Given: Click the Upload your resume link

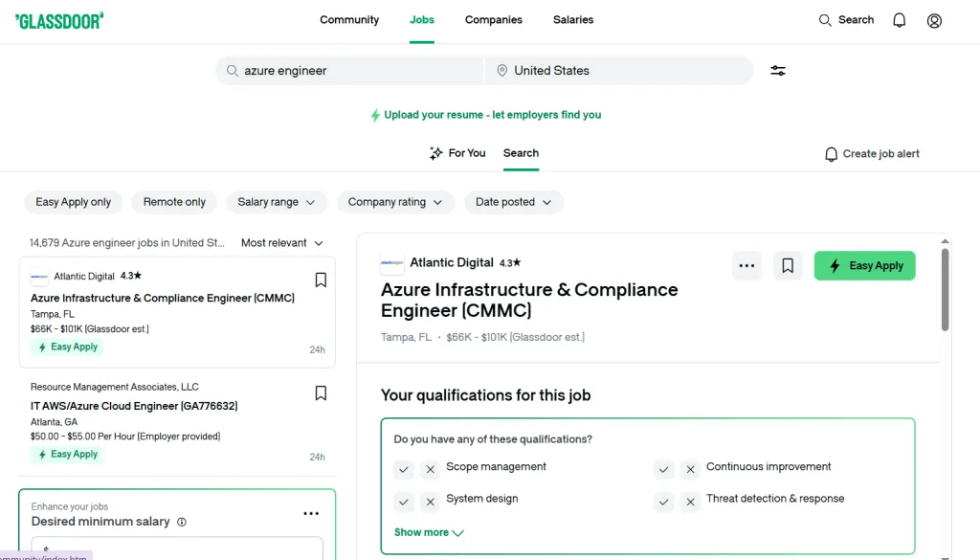Looking at the screenshot, I should [486, 115].
